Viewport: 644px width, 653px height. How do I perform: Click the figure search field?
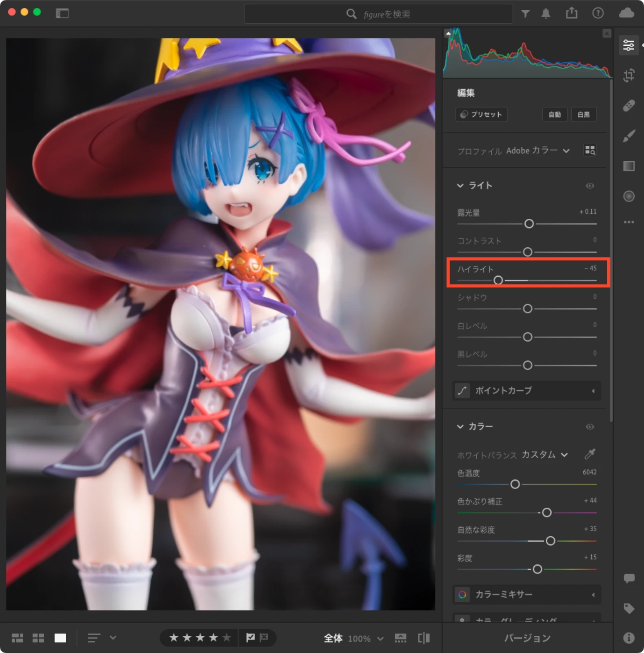(x=378, y=14)
